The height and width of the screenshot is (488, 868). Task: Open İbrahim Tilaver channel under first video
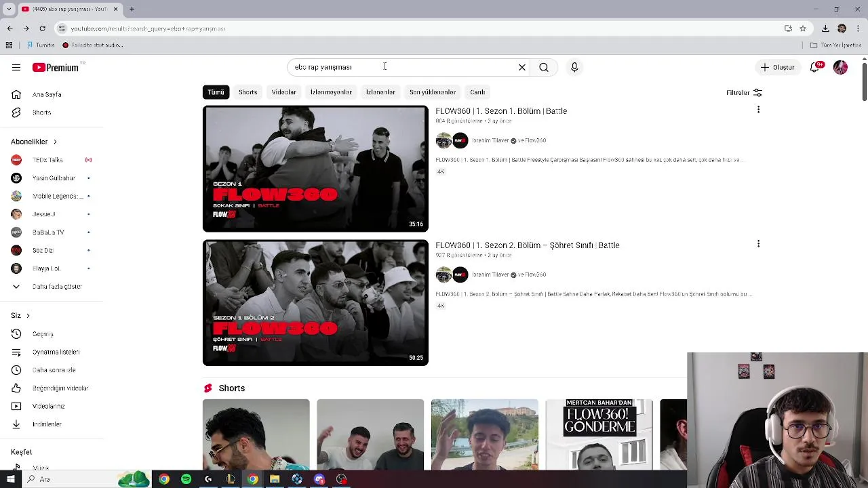coord(490,140)
